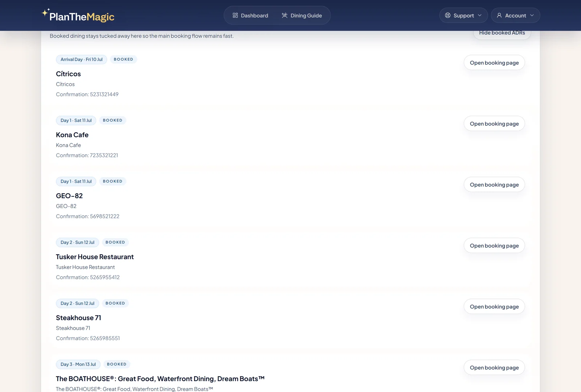Image resolution: width=581 pixels, height=392 pixels.
Task: Select the Day 2 tag above Steakhouse 71
Action: (x=77, y=303)
